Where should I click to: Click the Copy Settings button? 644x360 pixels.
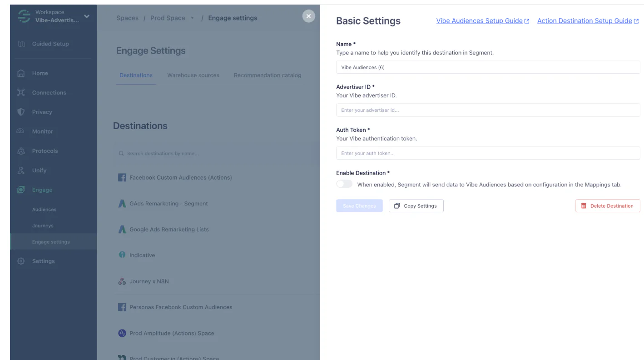416,206
